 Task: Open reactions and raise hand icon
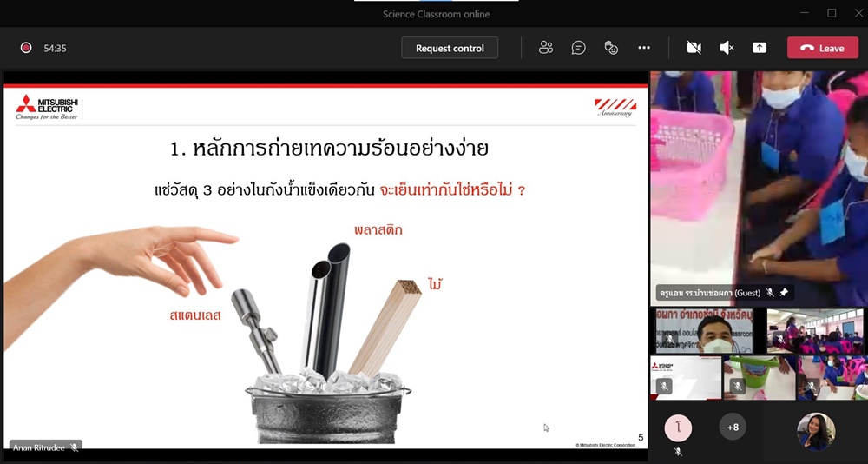point(611,48)
